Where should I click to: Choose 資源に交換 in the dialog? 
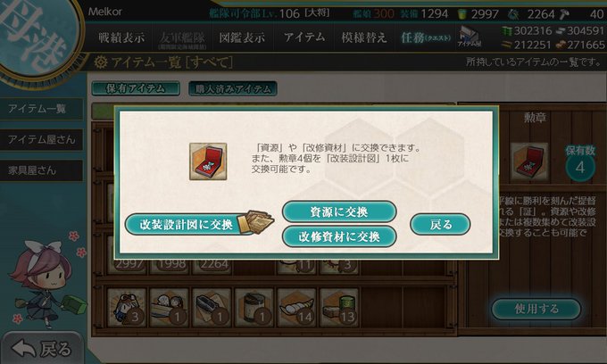pyautogui.click(x=339, y=211)
